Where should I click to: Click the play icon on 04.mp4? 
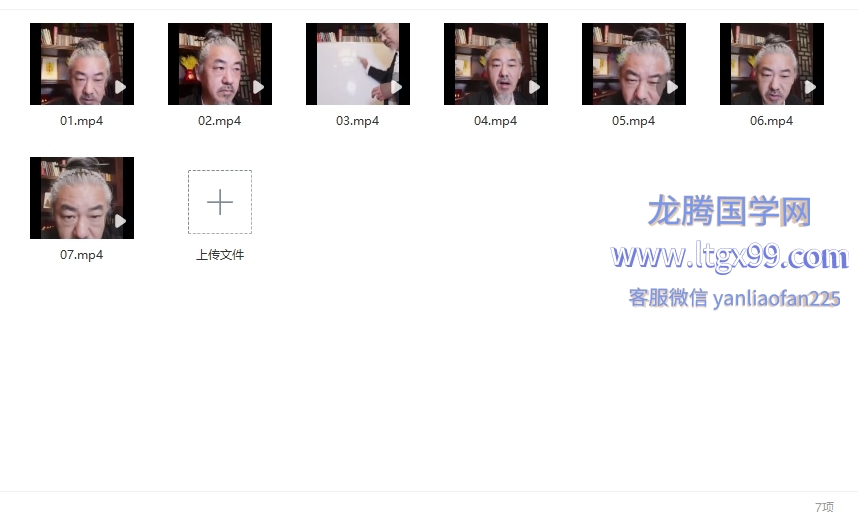click(534, 87)
